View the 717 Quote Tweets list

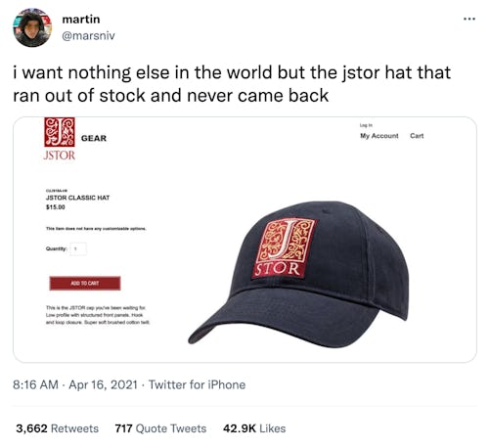click(x=160, y=428)
